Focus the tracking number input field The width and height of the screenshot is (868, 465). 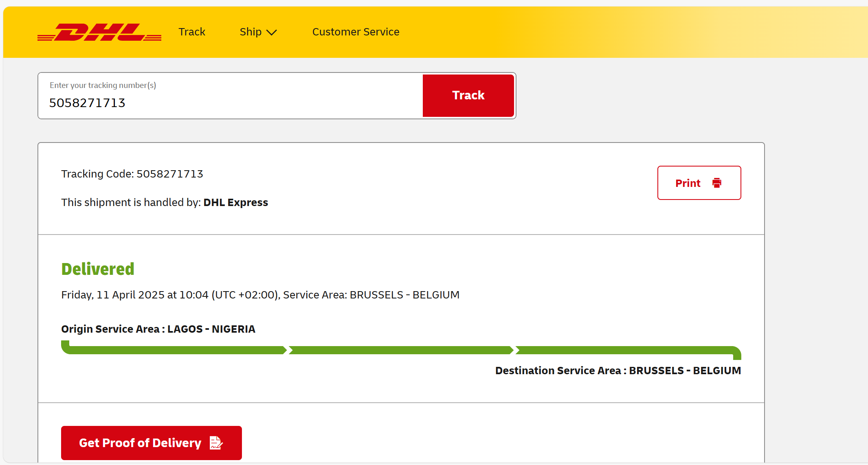(231, 96)
